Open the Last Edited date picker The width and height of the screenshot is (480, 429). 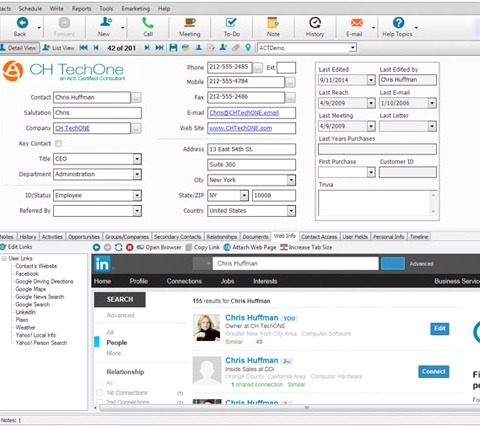pyautogui.click(x=371, y=80)
